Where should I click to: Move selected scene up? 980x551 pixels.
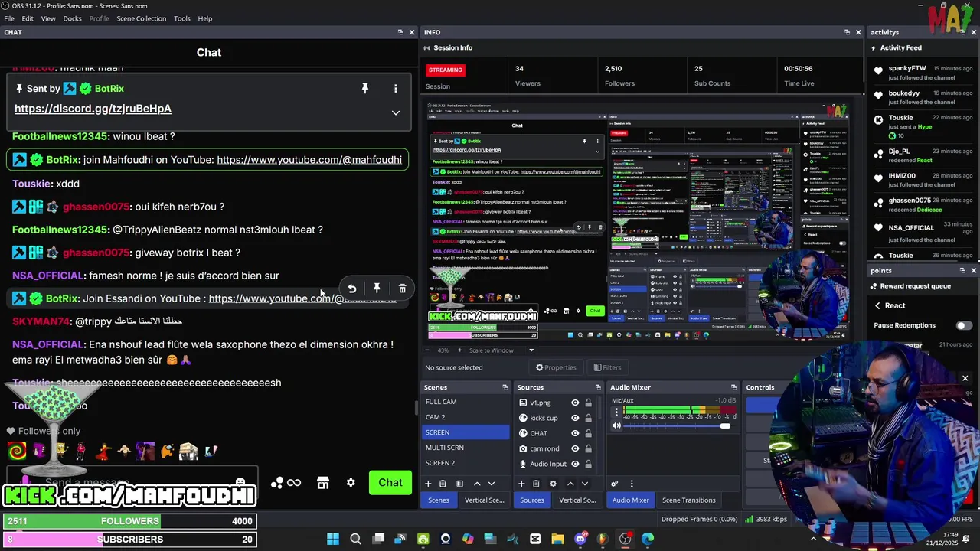tap(477, 484)
